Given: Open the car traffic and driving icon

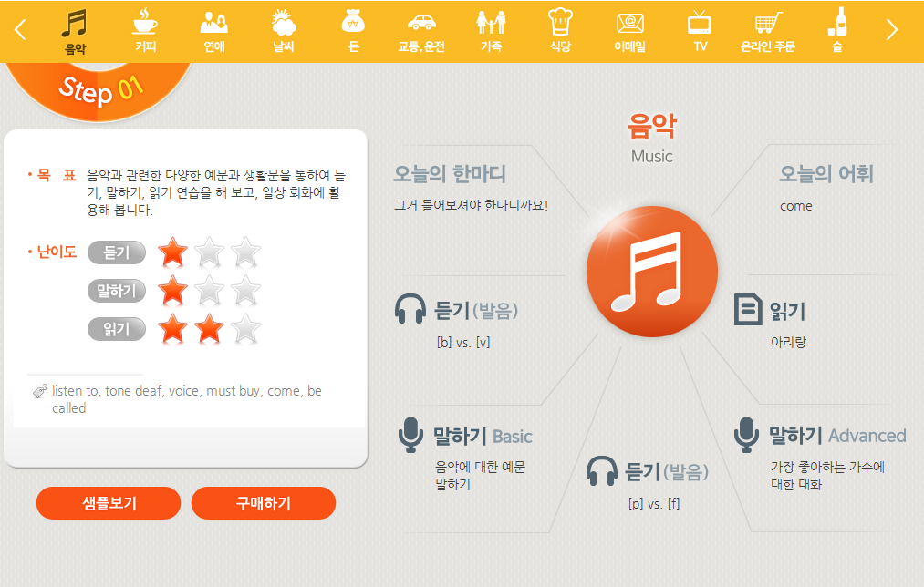Looking at the screenshot, I should click(421, 23).
